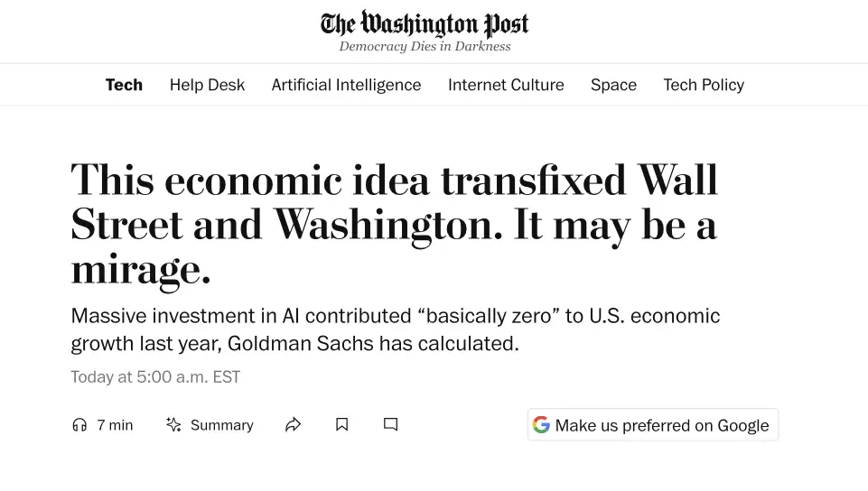868x491 pixels.
Task: Click the Google G logo icon
Action: coord(541,425)
